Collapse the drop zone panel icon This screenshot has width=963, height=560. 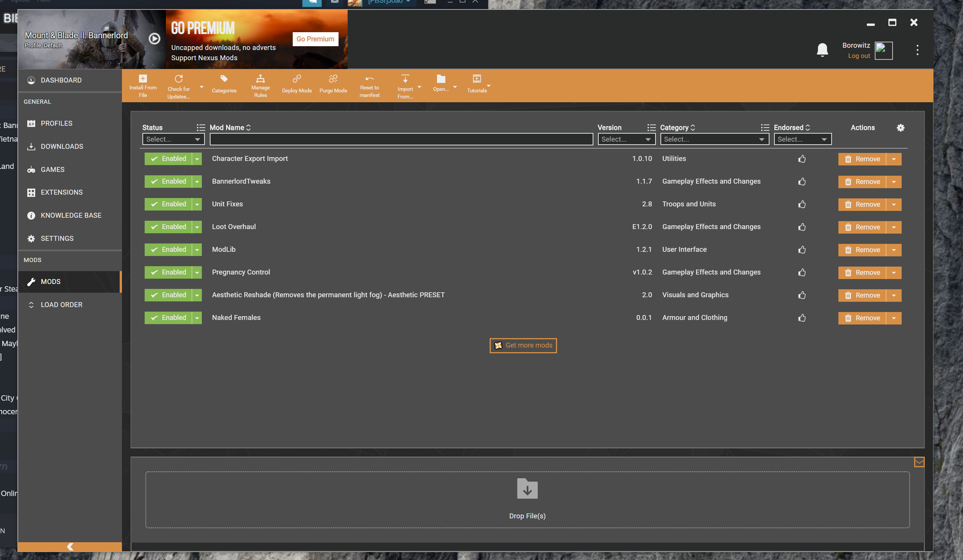point(919,462)
